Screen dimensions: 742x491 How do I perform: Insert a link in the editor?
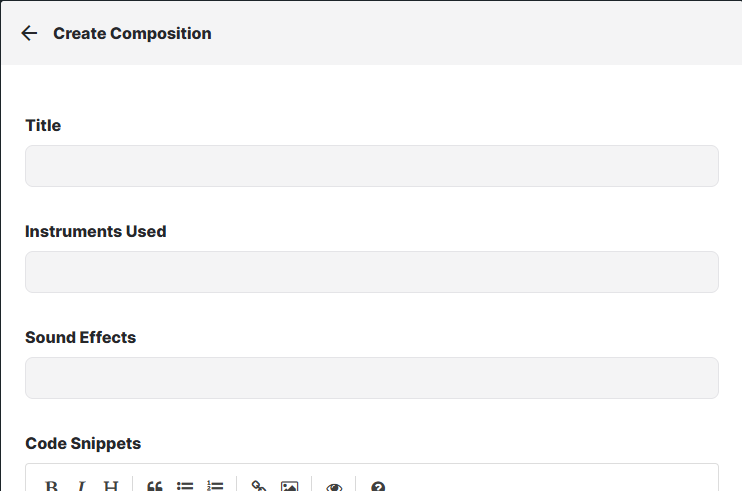click(259, 486)
